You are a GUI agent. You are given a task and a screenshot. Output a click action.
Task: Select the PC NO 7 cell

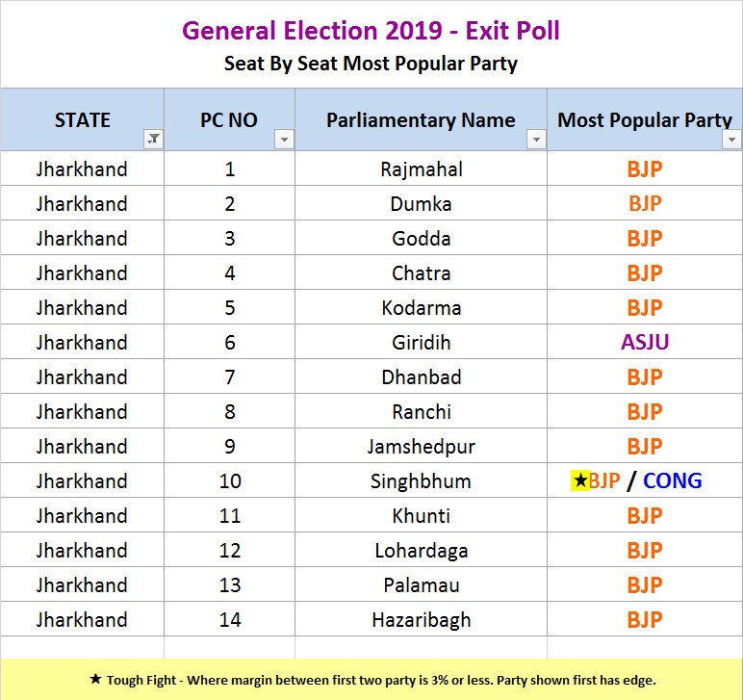tap(229, 376)
